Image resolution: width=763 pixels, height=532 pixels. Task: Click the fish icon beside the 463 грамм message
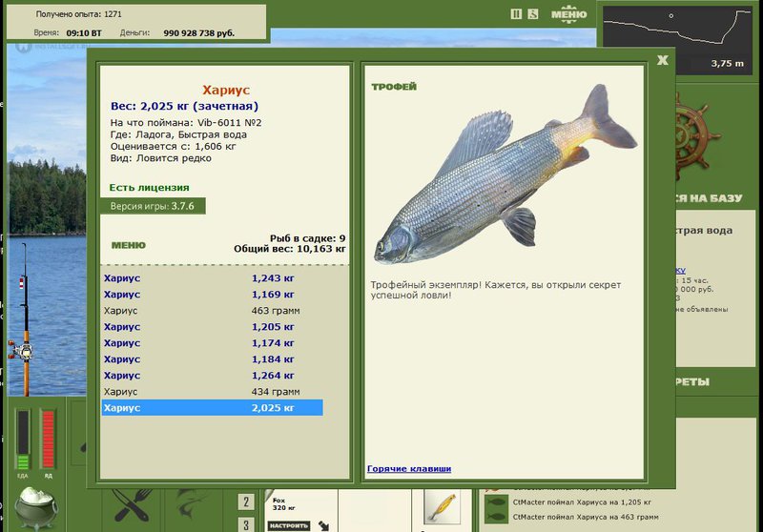pyautogui.click(x=496, y=517)
